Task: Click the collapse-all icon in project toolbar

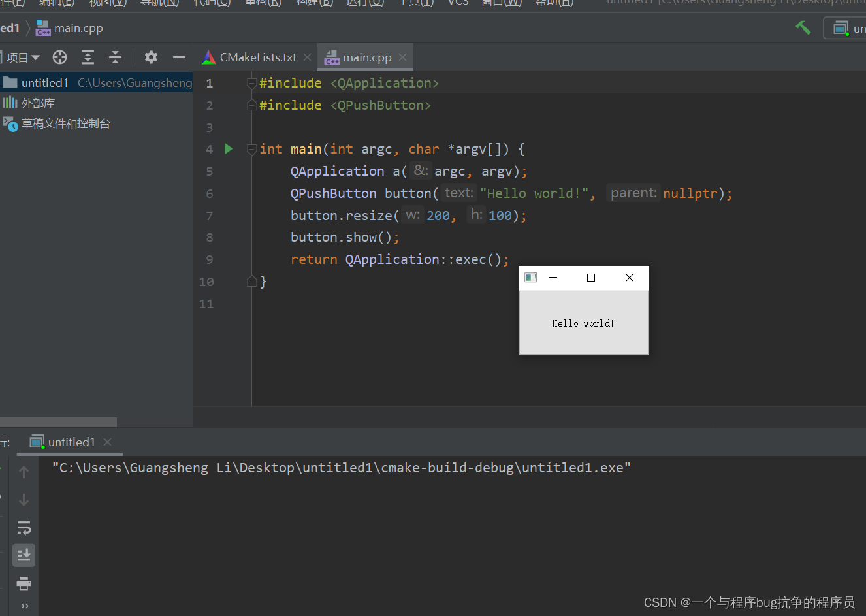Action: (115, 57)
